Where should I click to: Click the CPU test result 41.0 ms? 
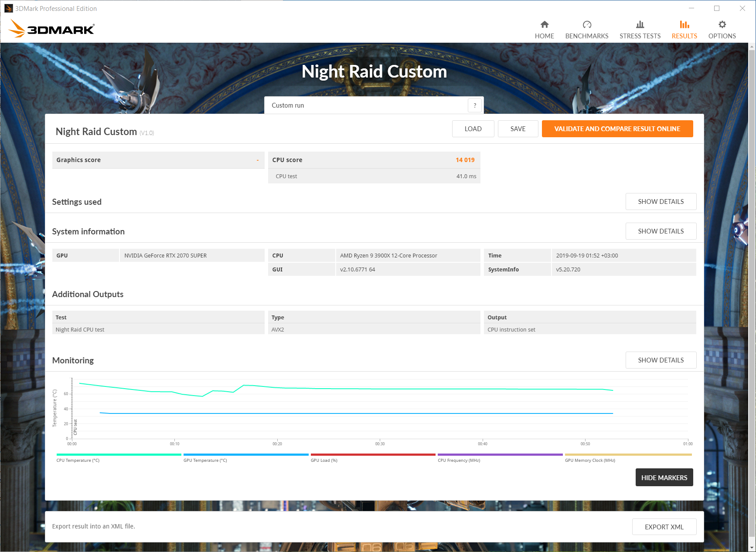466,176
